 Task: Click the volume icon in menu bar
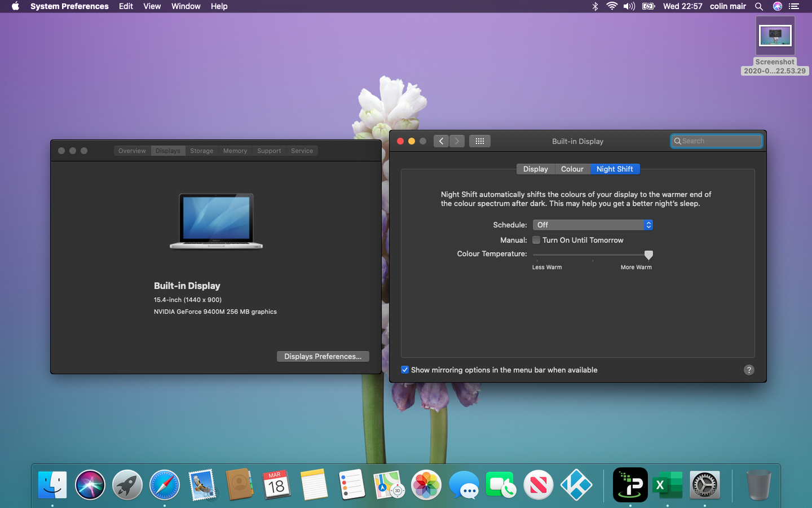coord(629,6)
